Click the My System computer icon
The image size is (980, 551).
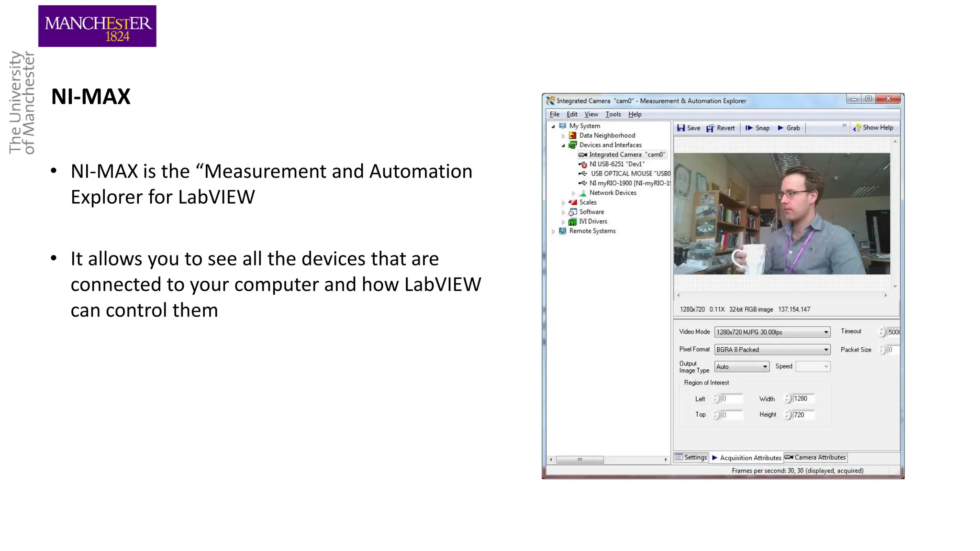click(563, 126)
